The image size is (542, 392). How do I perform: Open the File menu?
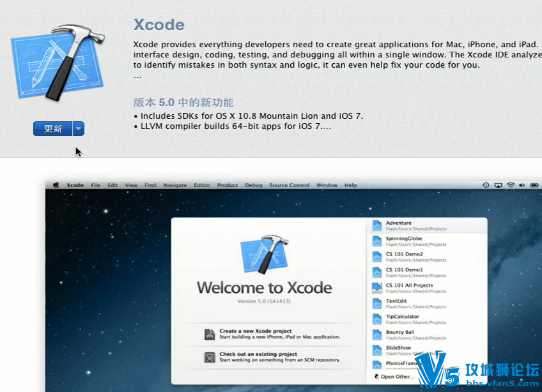coord(96,185)
